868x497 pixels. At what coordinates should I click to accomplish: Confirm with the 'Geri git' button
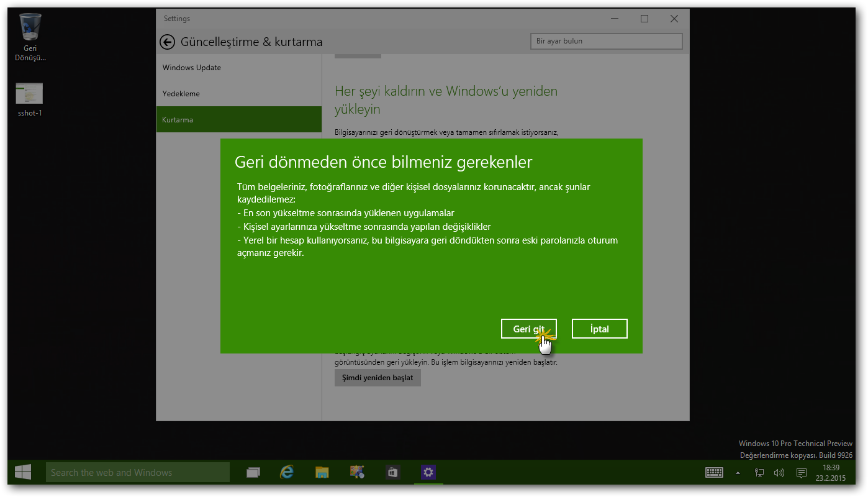(x=528, y=329)
